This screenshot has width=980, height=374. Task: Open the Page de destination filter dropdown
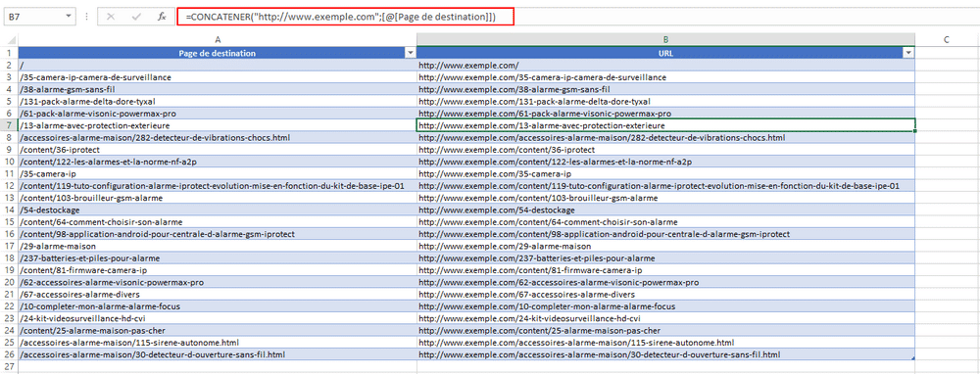pos(411,54)
